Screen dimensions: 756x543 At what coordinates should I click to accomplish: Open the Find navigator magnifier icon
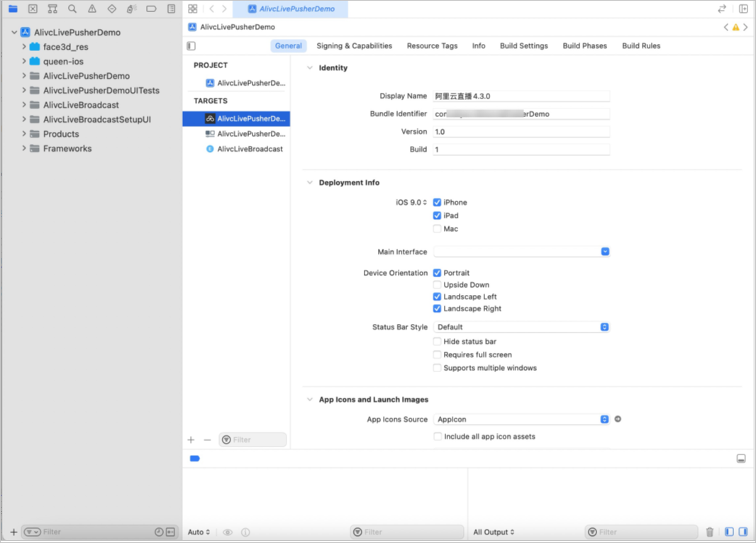(72, 9)
